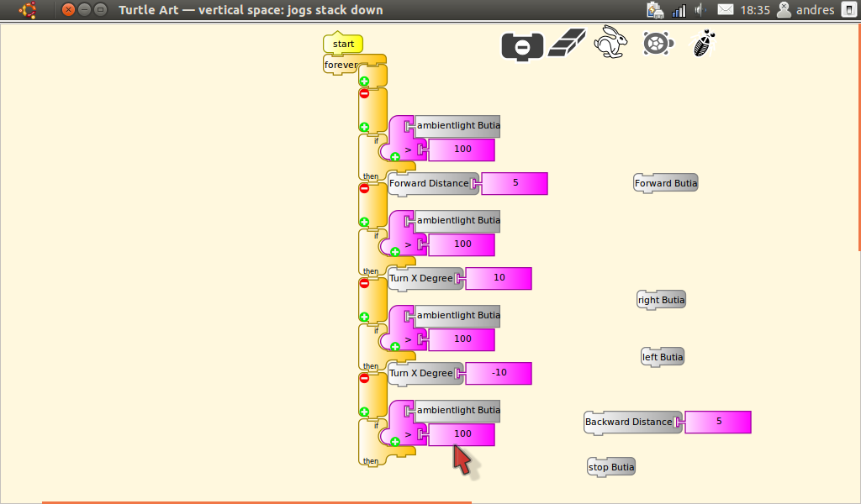Select the forever loop block
Viewport: 861px width, 504px height.
341,65
